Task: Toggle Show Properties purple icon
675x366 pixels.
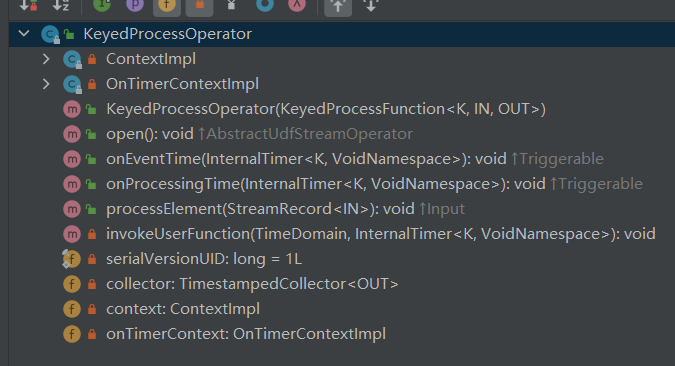Action: 135,4
